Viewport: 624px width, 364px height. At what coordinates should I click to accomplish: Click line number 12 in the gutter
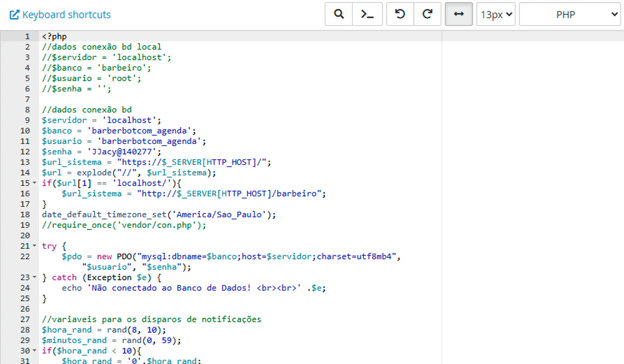(x=25, y=152)
